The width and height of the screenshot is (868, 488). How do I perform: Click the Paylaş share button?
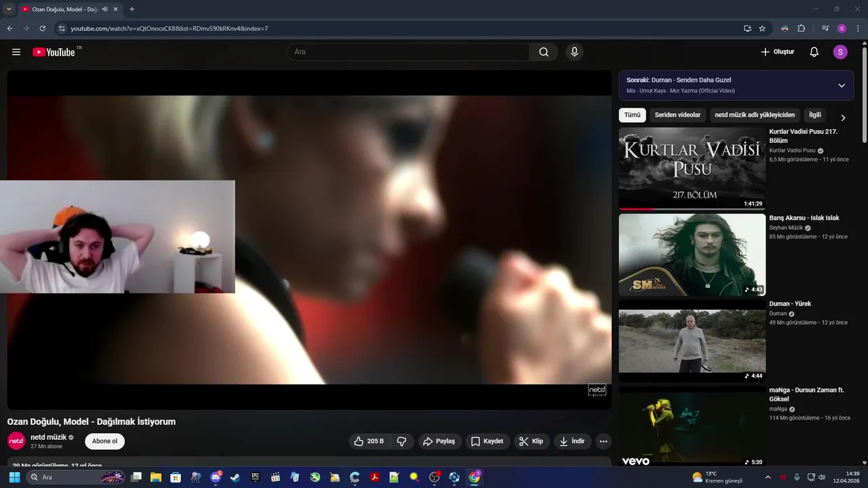[439, 441]
